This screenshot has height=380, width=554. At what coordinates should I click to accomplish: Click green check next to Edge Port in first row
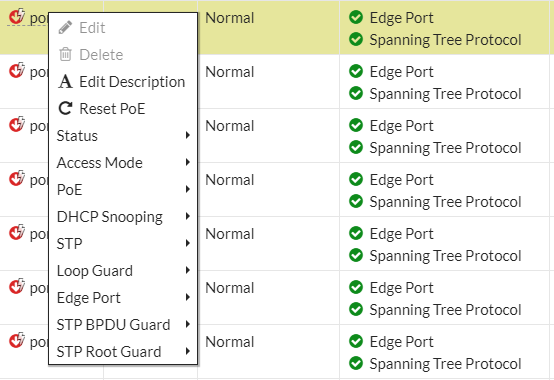point(356,17)
